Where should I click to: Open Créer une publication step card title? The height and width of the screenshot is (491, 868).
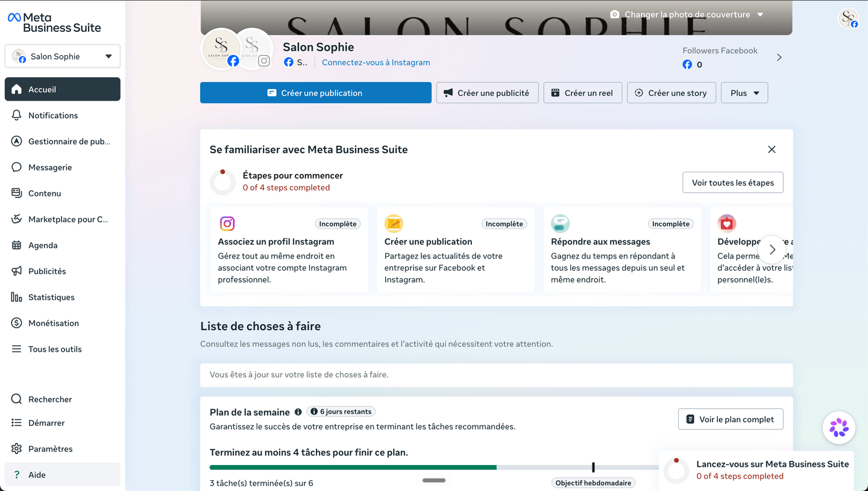(429, 242)
